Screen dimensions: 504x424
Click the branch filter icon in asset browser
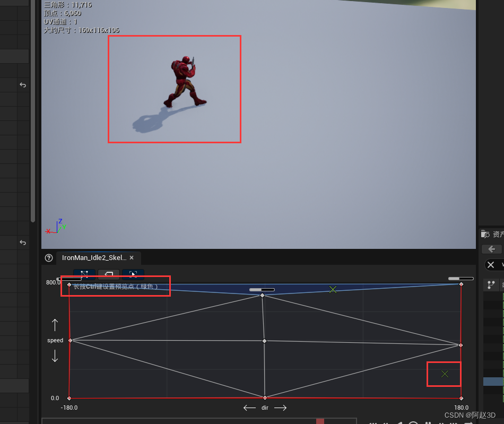tap(491, 284)
